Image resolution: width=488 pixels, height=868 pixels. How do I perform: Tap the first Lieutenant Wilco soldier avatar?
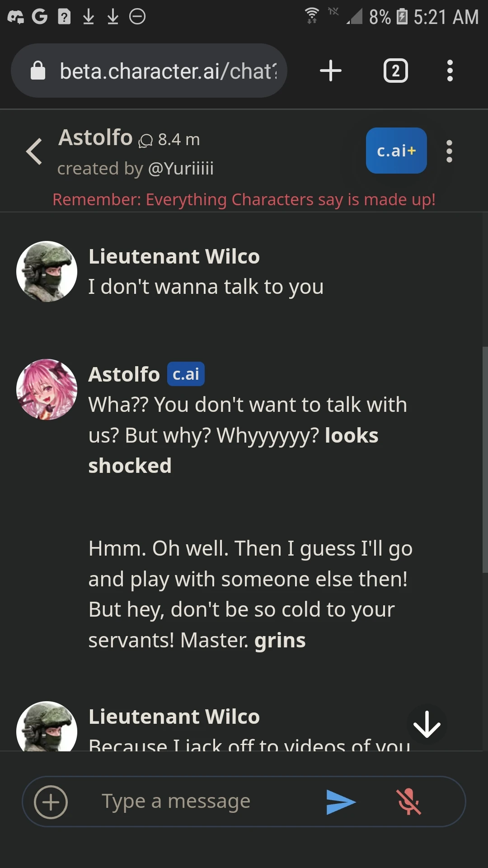[47, 271]
